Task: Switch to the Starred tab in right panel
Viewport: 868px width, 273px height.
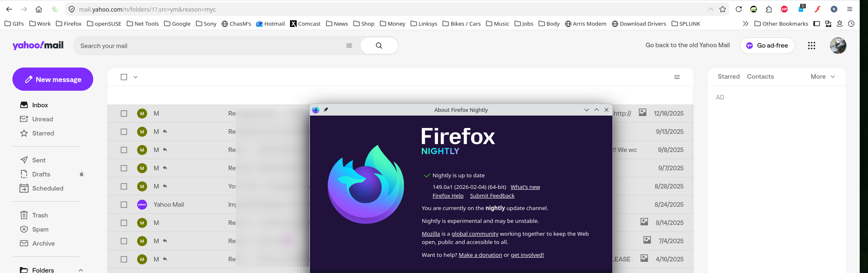Action: tap(729, 77)
